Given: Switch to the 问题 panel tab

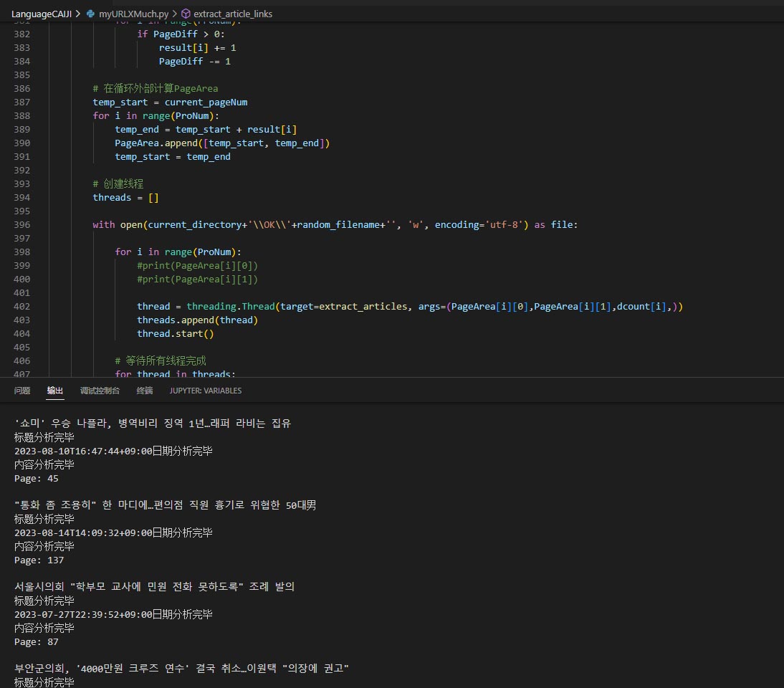Looking at the screenshot, I should (x=22, y=391).
